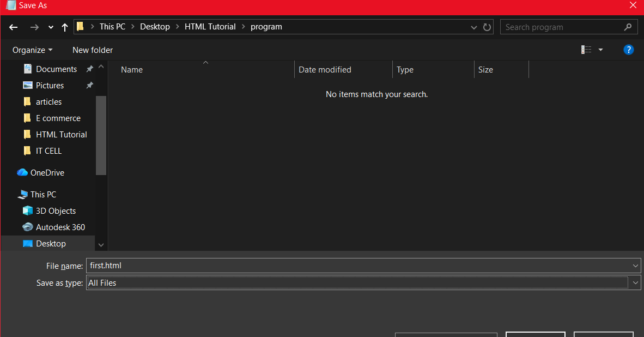Sort files by the Name column
This screenshot has width=644, height=337.
tap(132, 70)
